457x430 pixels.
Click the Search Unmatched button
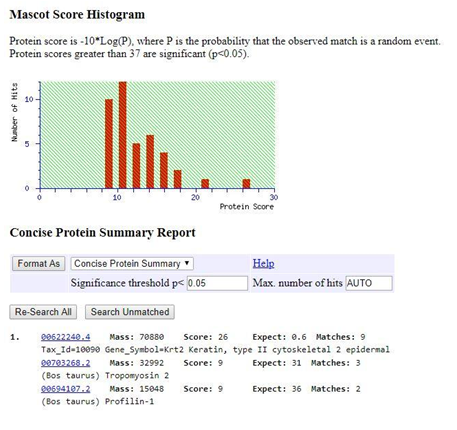click(x=130, y=312)
